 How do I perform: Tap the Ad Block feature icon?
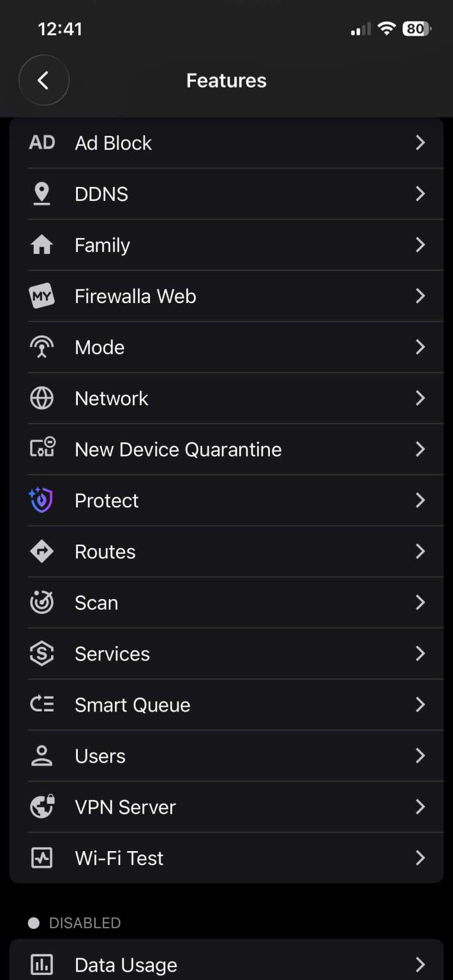click(41, 142)
